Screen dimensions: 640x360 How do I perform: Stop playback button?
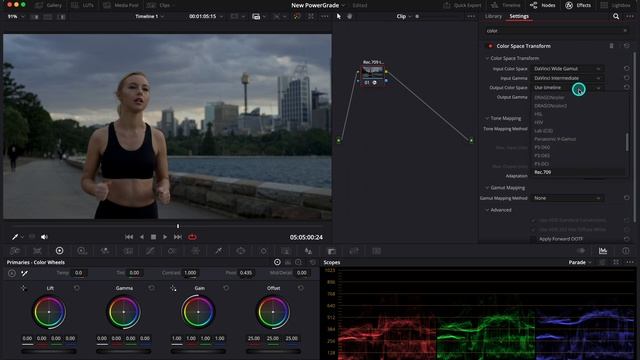[x=153, y=237]
